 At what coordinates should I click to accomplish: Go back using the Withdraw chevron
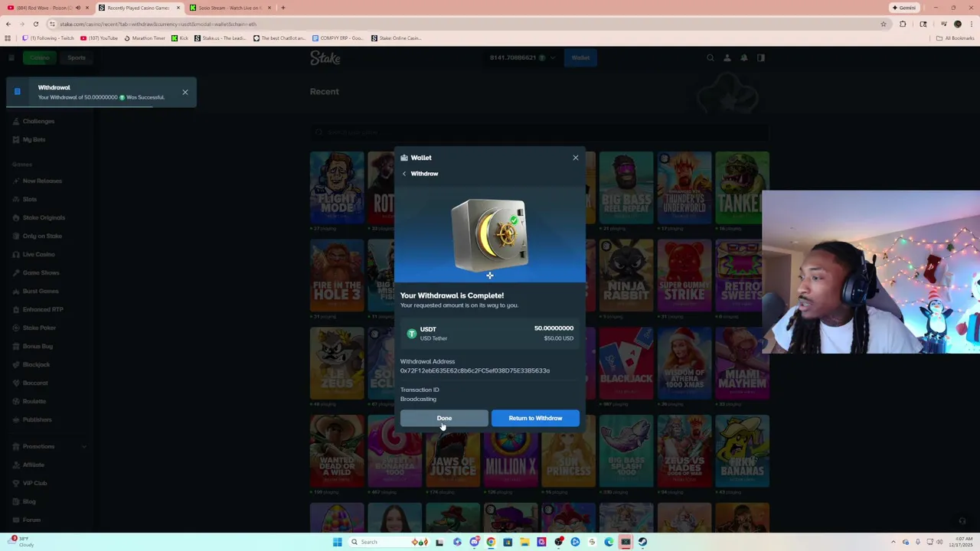coord(404,174)
